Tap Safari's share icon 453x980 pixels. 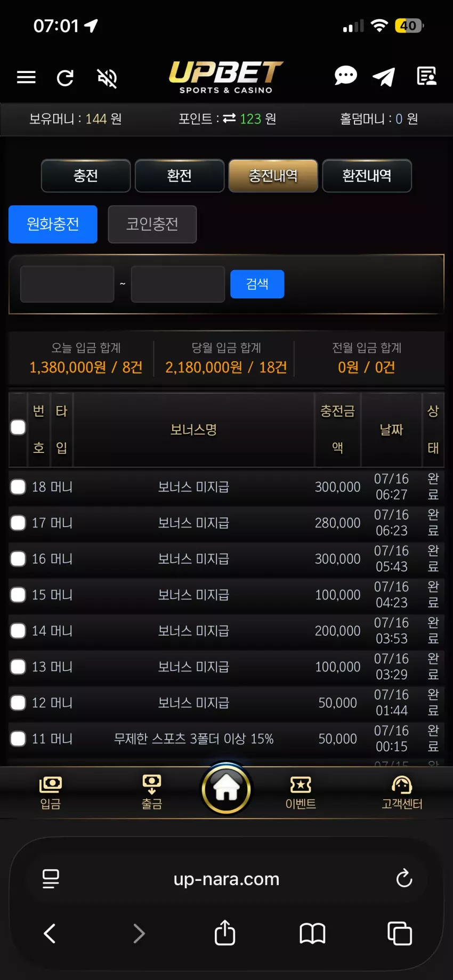tap(225, 933)
